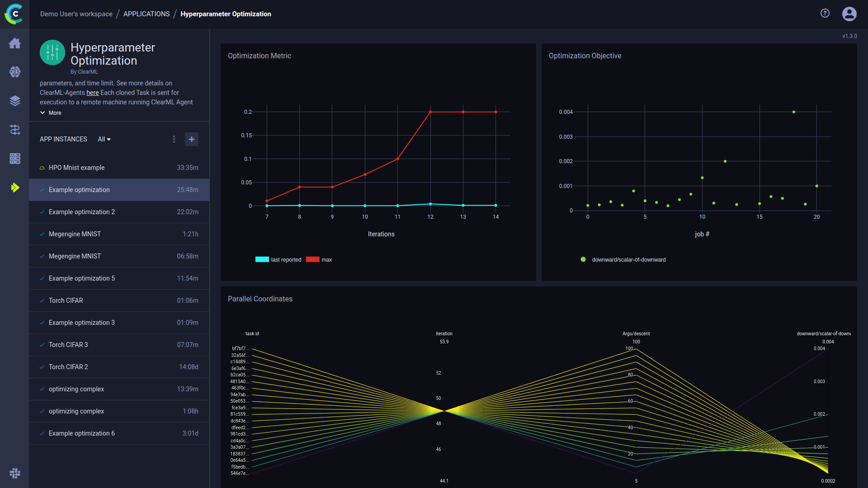Go to Demo User's workspace breadcrumb

[x=76, y=14]
